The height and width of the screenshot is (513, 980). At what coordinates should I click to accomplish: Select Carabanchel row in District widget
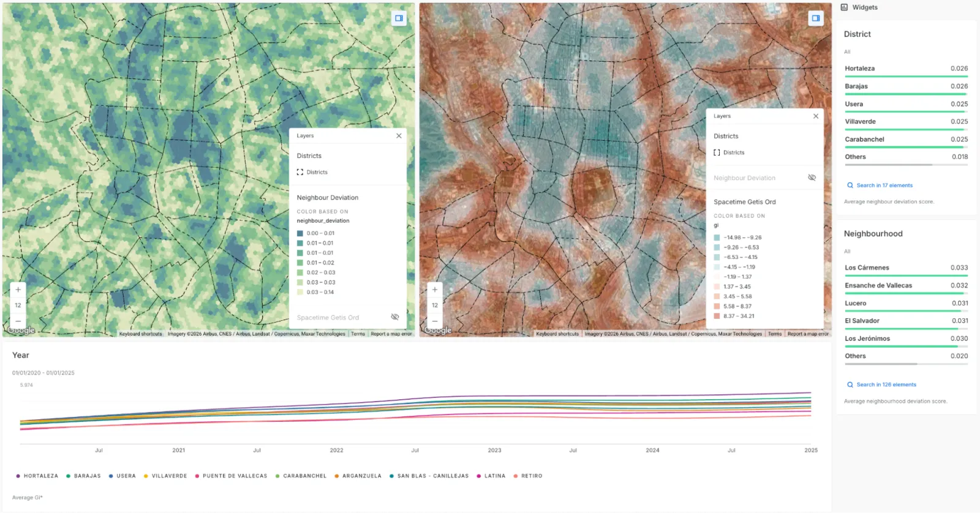click(907, 141)
